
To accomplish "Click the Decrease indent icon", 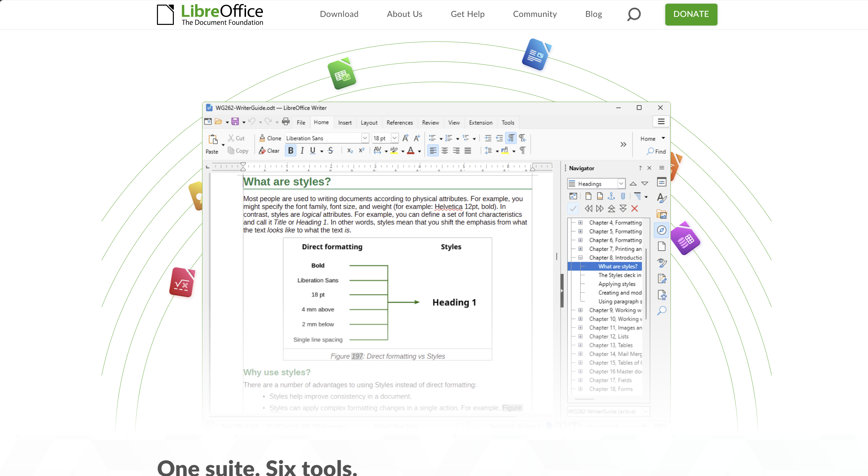I will point(499,138).
